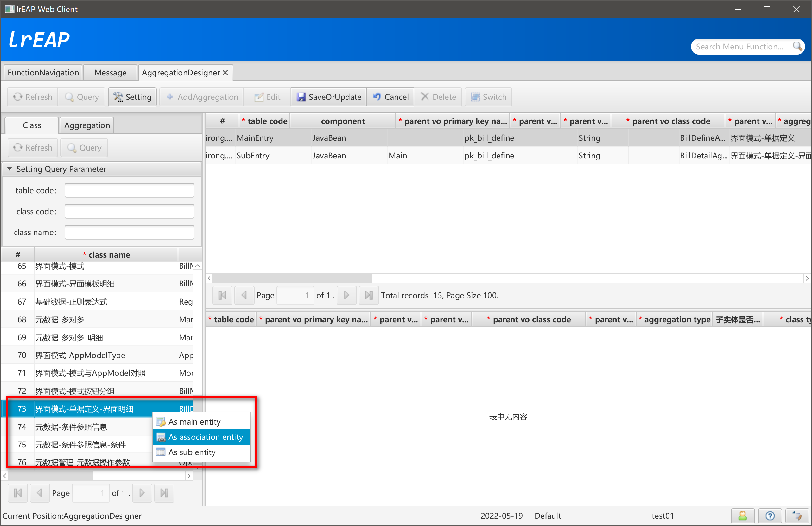
Task: Choose As association entity from context menu
Action: click(202, 437)
